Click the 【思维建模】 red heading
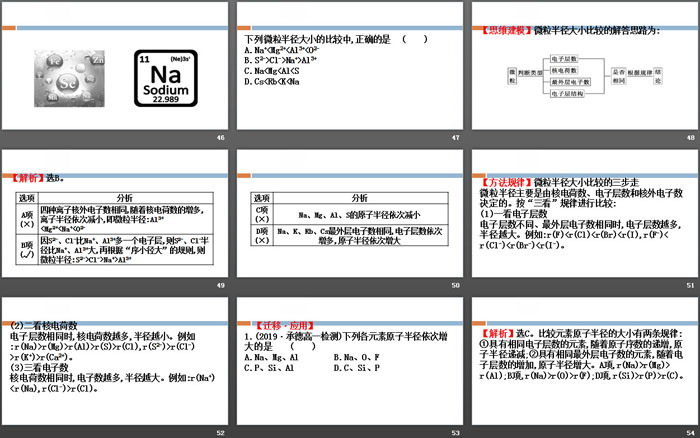This screenshot has height=438, width=700. (506, 30)
